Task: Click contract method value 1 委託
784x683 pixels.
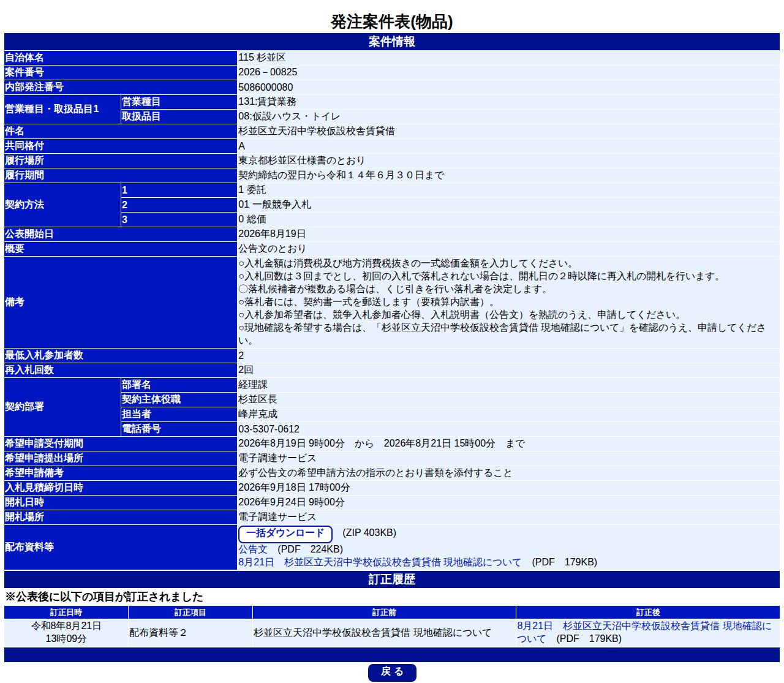Action: [252, 190]
